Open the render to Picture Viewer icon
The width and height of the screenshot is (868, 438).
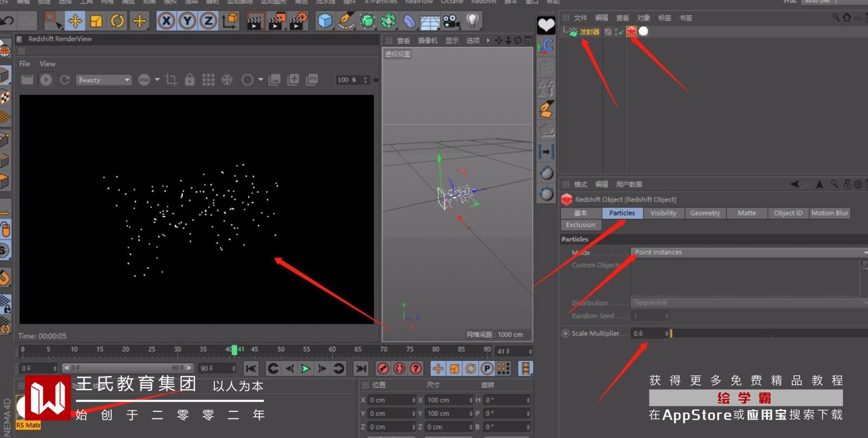pyautogui.click(x=277, y=21)
